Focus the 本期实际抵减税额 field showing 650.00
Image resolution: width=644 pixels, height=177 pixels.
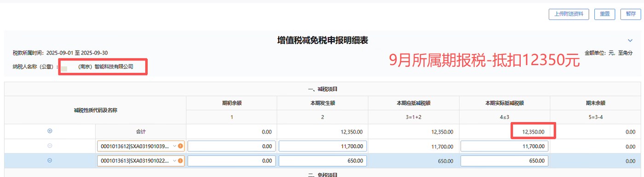(x=504, y=161)
